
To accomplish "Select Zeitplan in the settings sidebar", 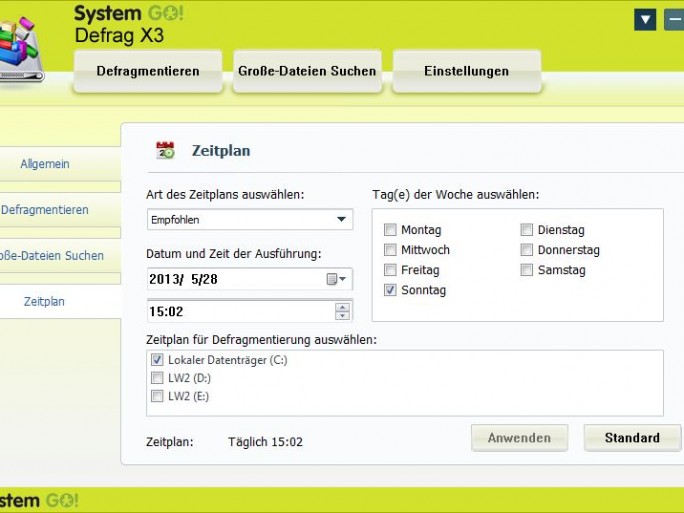I will (x=60, y=301).
